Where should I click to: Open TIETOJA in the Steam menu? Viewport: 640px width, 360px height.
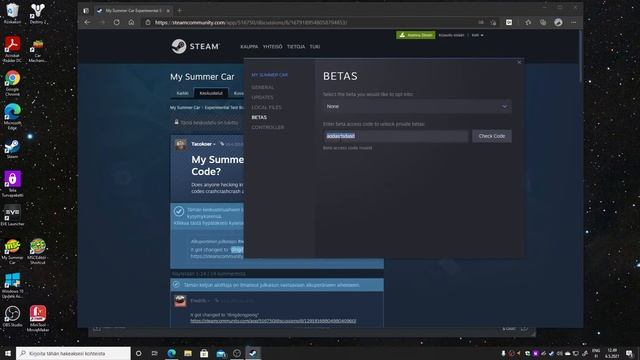pos(296,47)
